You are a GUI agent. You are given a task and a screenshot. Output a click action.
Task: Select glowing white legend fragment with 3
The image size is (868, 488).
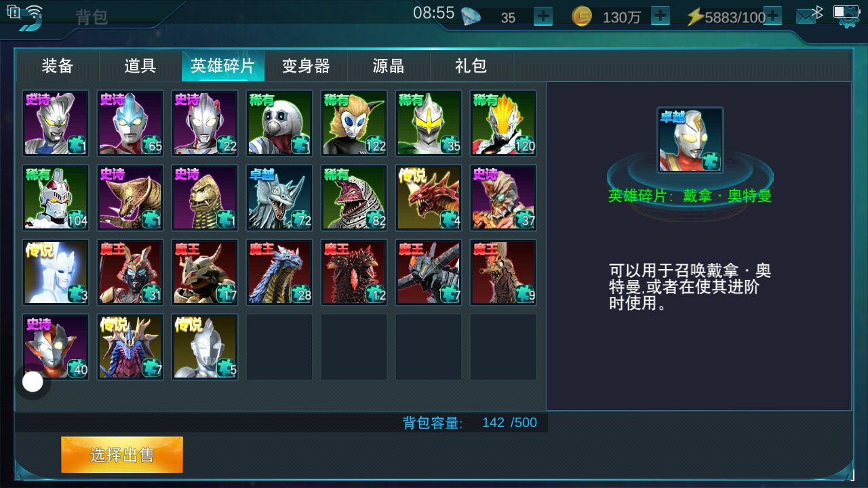click(56, 272)
